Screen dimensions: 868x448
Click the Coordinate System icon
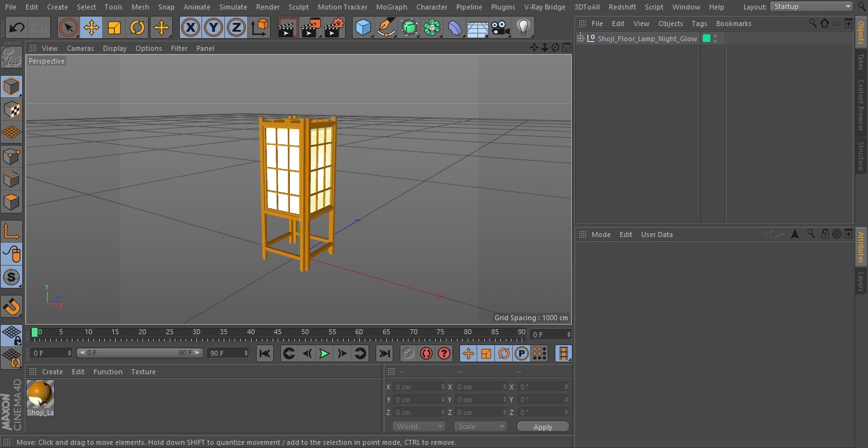(x=260, y=27)
